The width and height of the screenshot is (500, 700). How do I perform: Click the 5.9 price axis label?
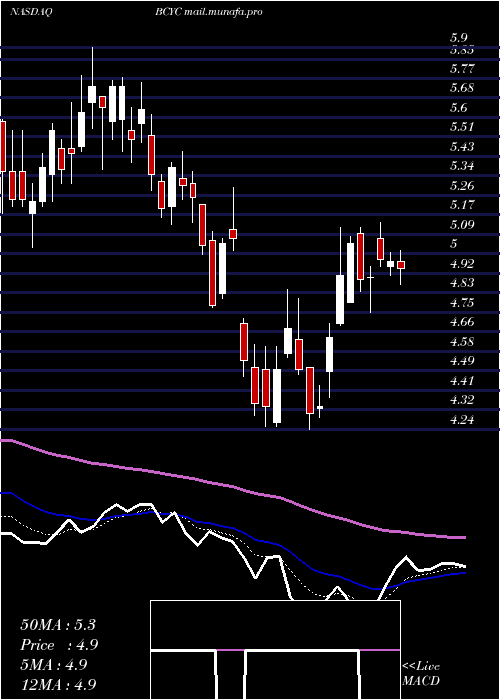point(459,38)
